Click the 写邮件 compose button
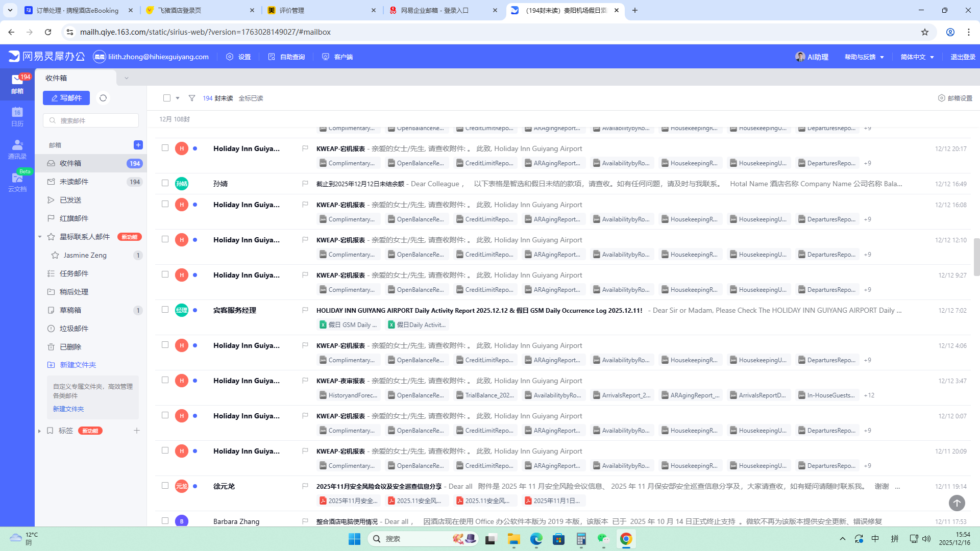The height and width of the screenshot is (551, 980). 66,98
